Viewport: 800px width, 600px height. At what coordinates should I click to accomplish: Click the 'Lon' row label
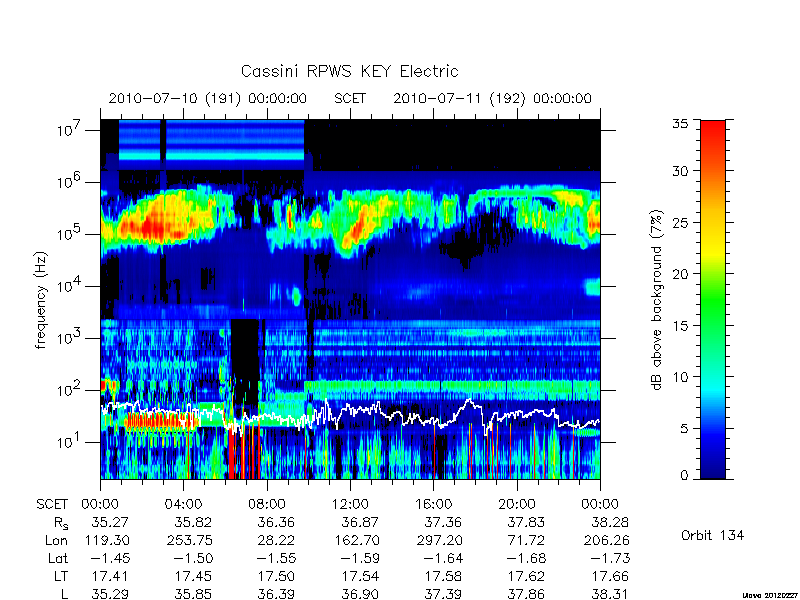coord(56,540)
